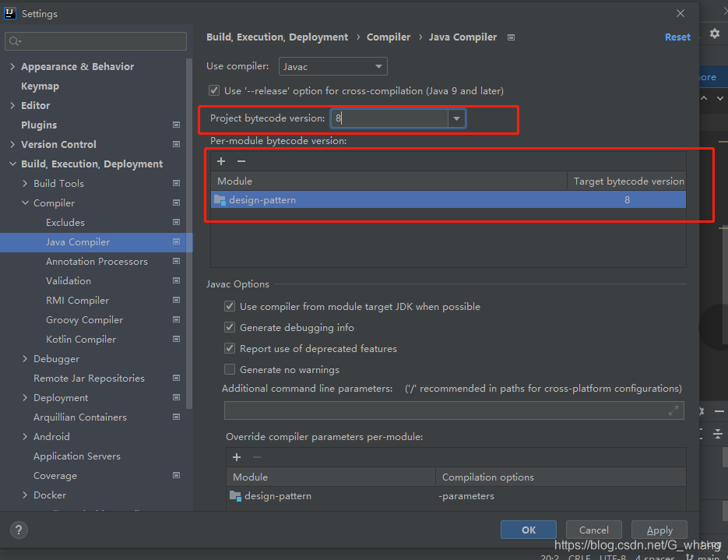Open the 'Use compiler' Javac dropdown
Viewport: 728px width, 560px height.
(x=379, y=66)
